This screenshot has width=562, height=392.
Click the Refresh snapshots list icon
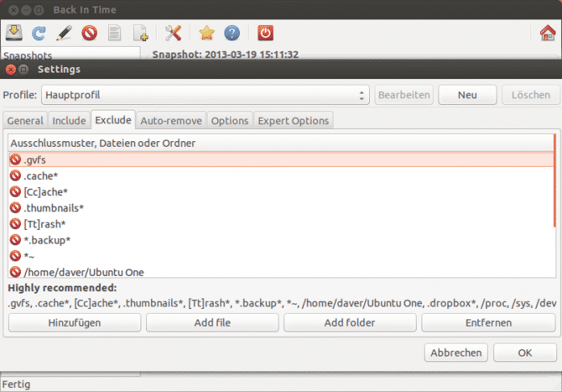point(39,33)
